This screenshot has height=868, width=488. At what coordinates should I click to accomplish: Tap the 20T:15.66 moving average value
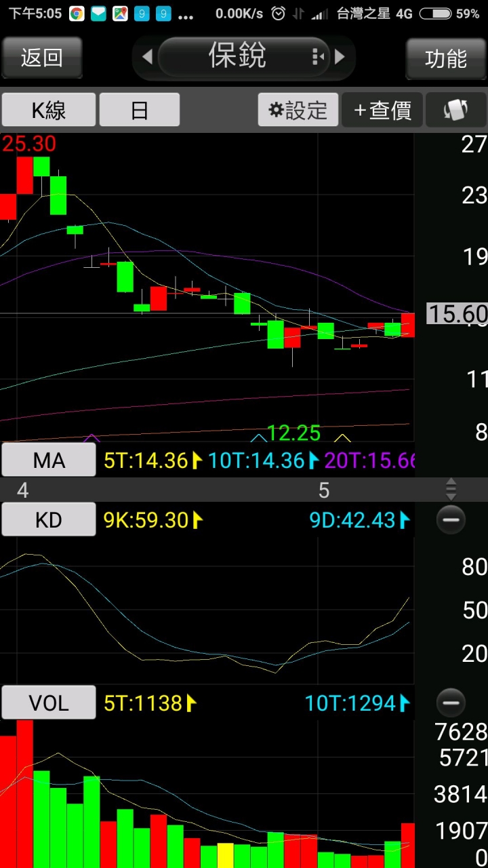tap(369, 460)
